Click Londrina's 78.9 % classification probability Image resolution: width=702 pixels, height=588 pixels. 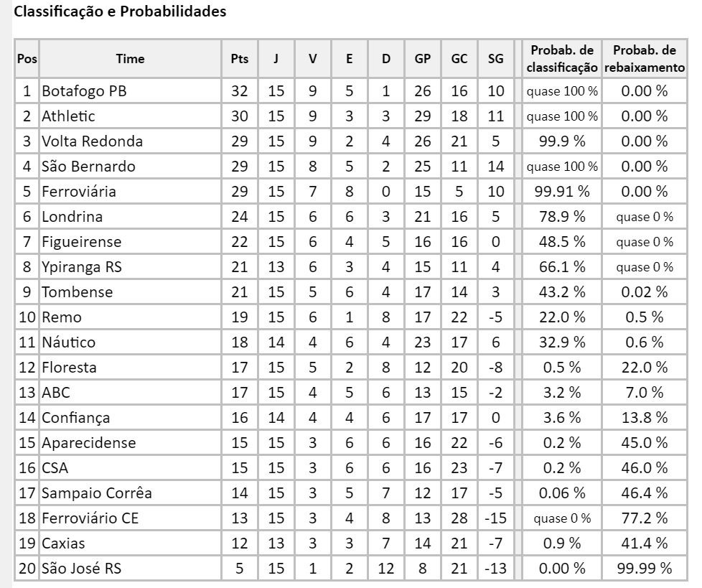point(562,217)
